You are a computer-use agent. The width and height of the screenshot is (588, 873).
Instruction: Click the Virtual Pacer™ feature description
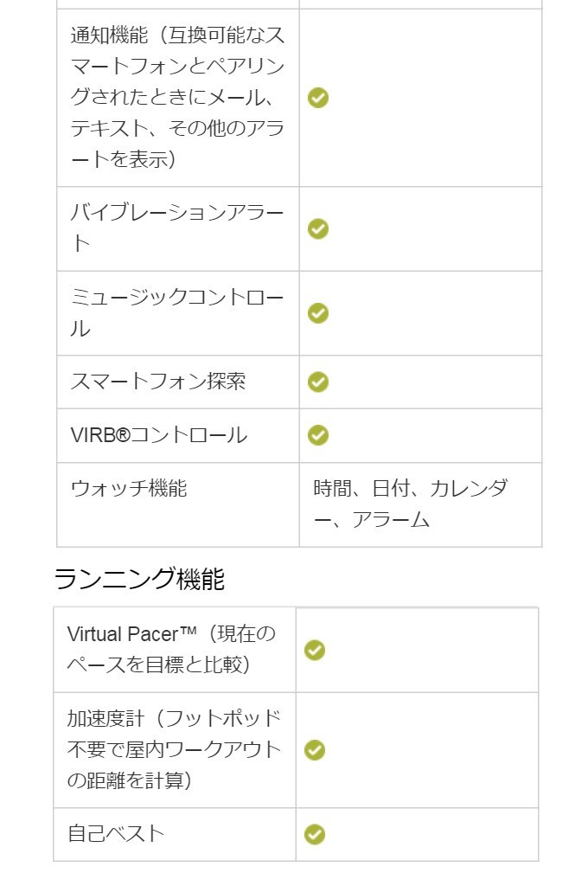point(171,649)
